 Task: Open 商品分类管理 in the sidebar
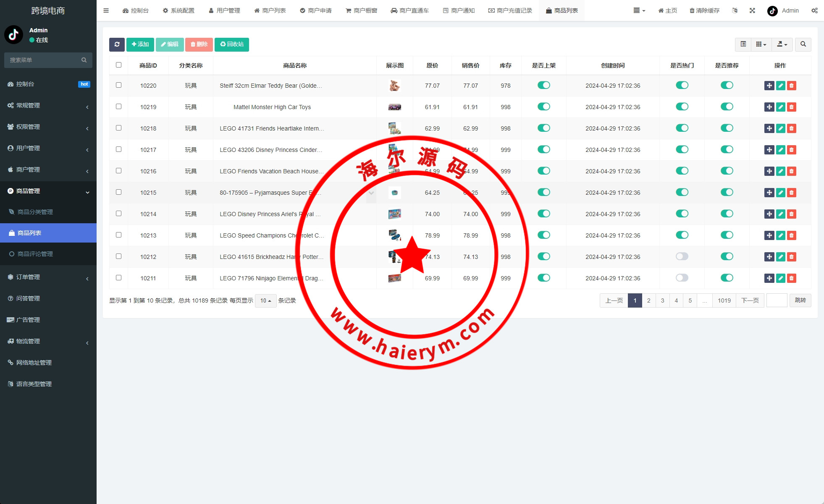[x=35, y=212]
